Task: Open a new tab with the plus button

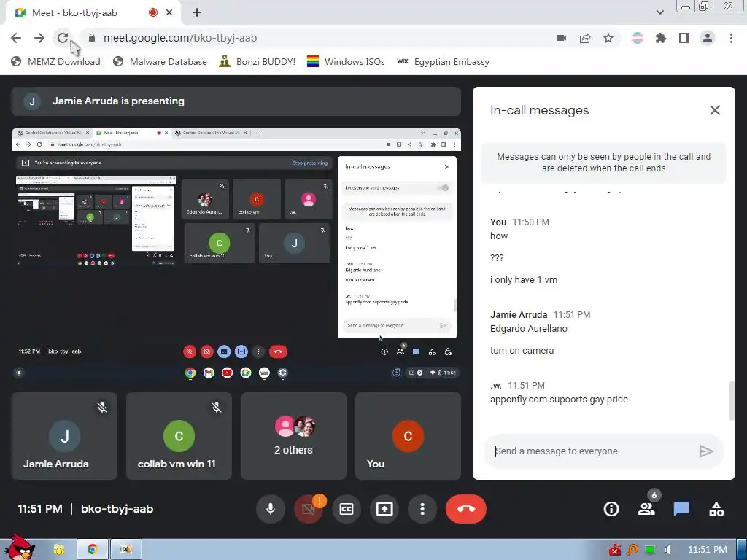Action: coord(197,13)
